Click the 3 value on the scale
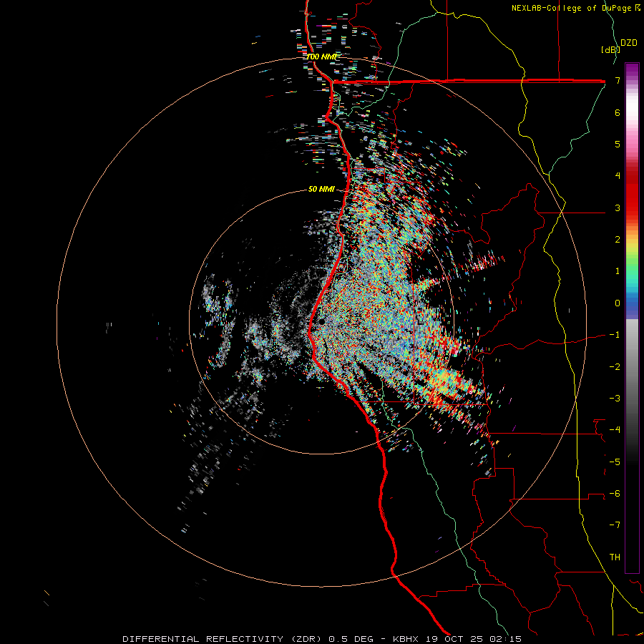Image resolution: width=644 pixels, height=644 pixels. [618, 208]
